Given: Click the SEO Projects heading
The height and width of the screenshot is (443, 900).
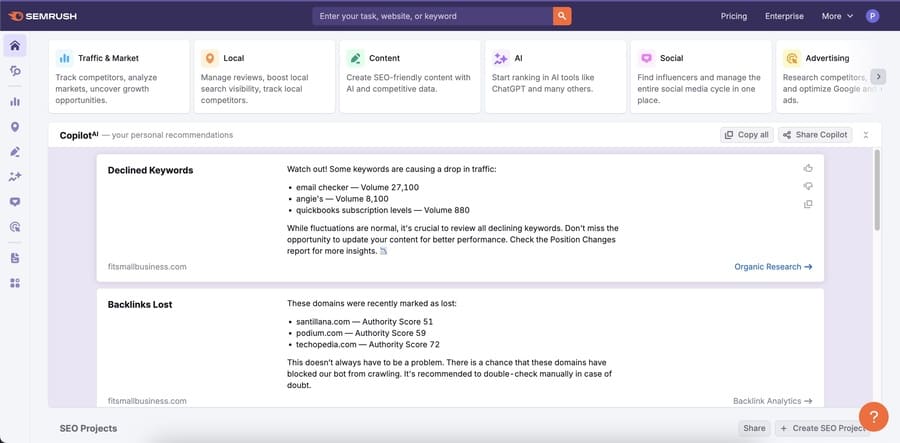Looking at the screenshot, I should [x=88, y=428].
